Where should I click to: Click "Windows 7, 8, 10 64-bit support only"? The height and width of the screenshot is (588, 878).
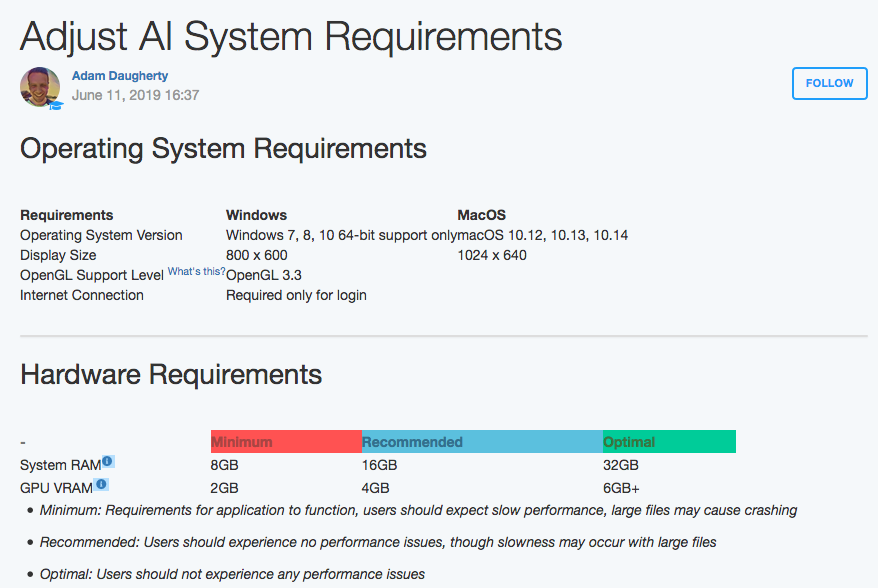(342, 235)
